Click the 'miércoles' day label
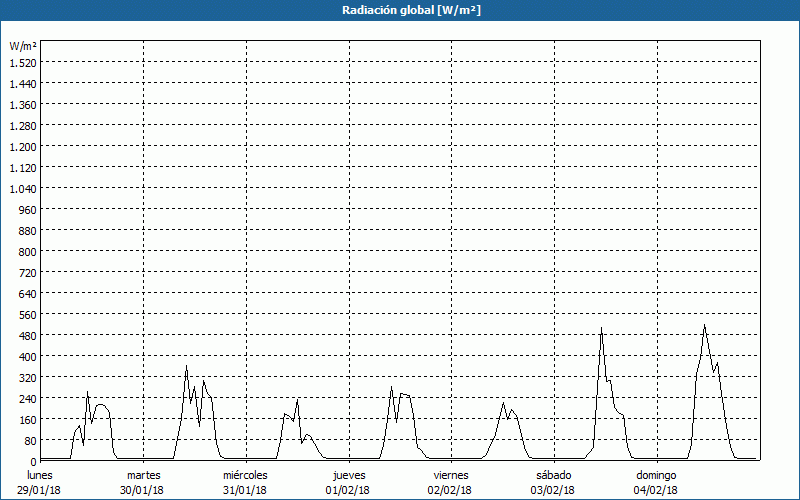 click(245, 475)
